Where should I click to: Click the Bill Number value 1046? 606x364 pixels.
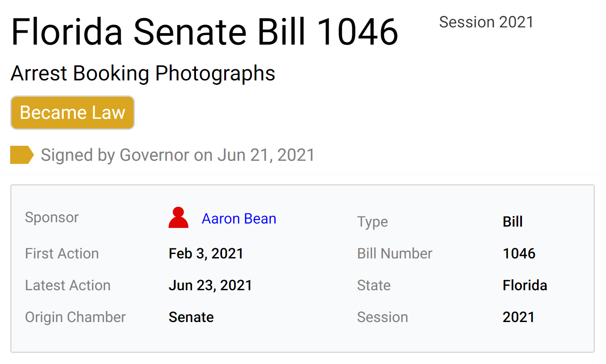pos(519,254)
